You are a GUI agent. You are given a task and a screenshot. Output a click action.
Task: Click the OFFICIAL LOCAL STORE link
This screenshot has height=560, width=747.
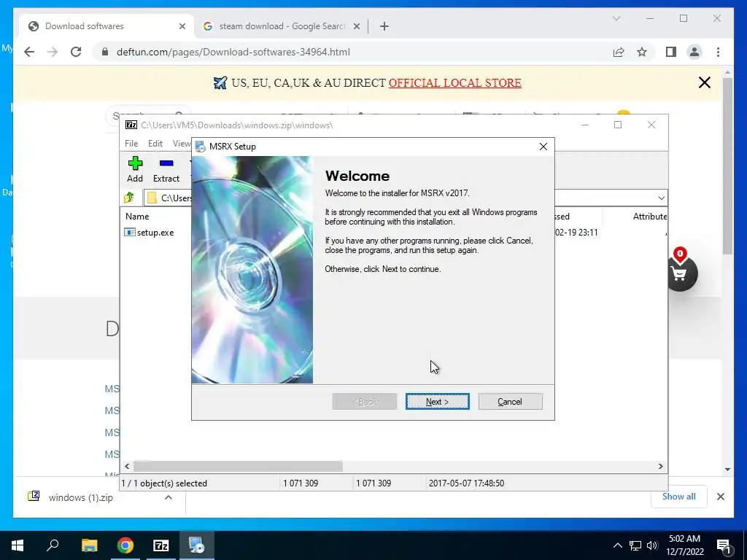tap(455, 83)
